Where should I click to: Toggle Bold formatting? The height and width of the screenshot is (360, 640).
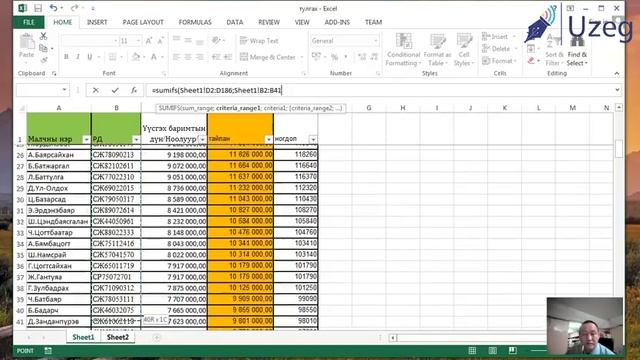click(x=66, y=57)
